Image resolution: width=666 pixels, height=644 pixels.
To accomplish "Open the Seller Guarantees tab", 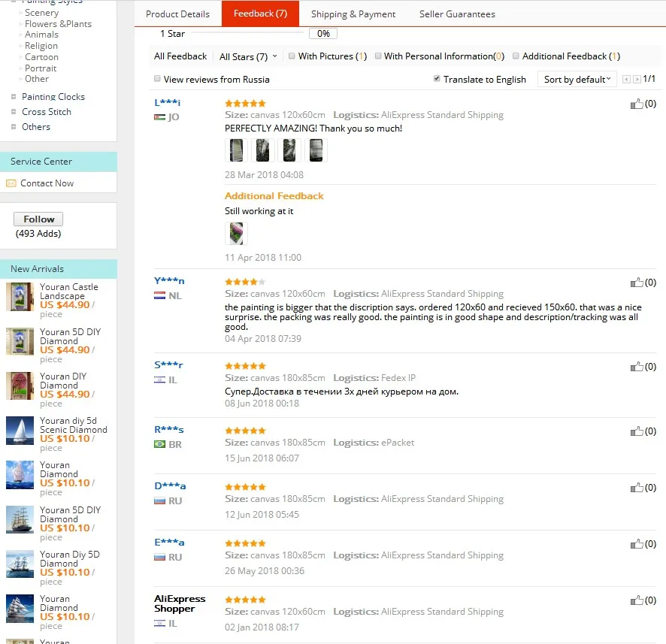I will (457, 14).
